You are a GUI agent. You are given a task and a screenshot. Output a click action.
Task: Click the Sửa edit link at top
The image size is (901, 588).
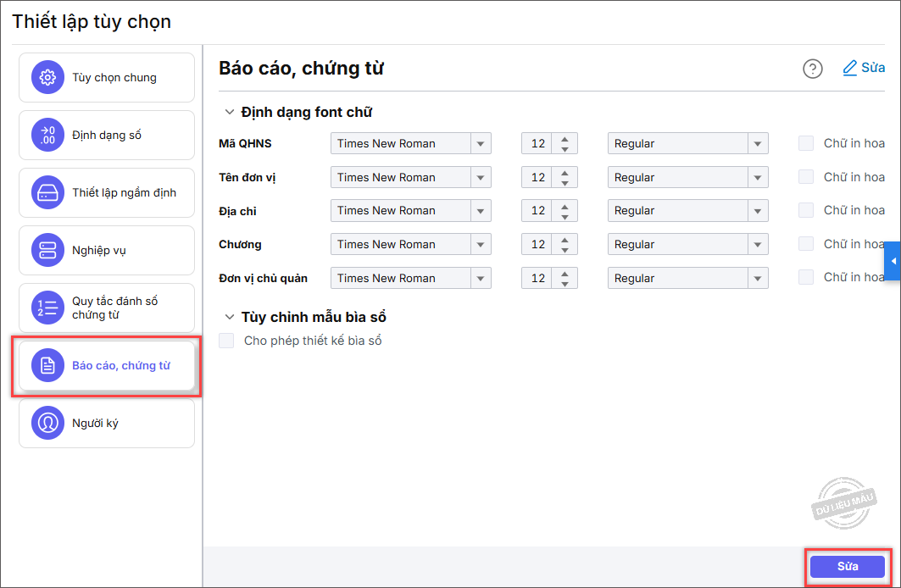point(864,68)
